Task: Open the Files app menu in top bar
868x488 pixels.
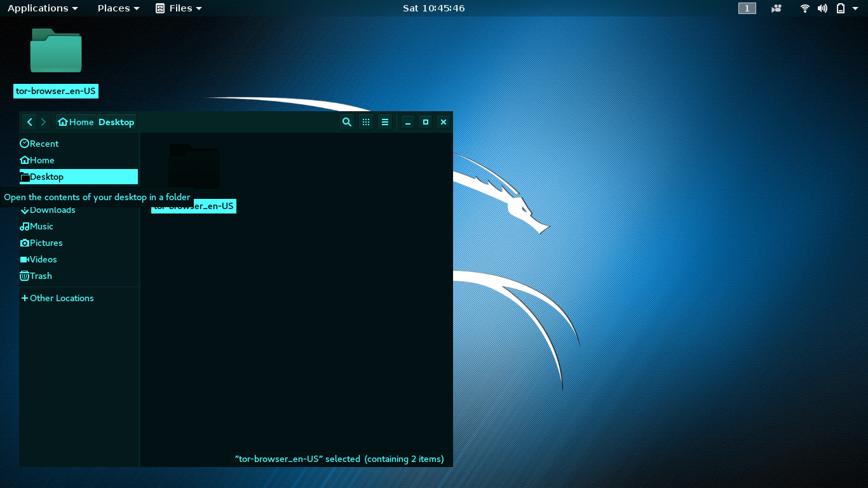Action: click(179, 8)
